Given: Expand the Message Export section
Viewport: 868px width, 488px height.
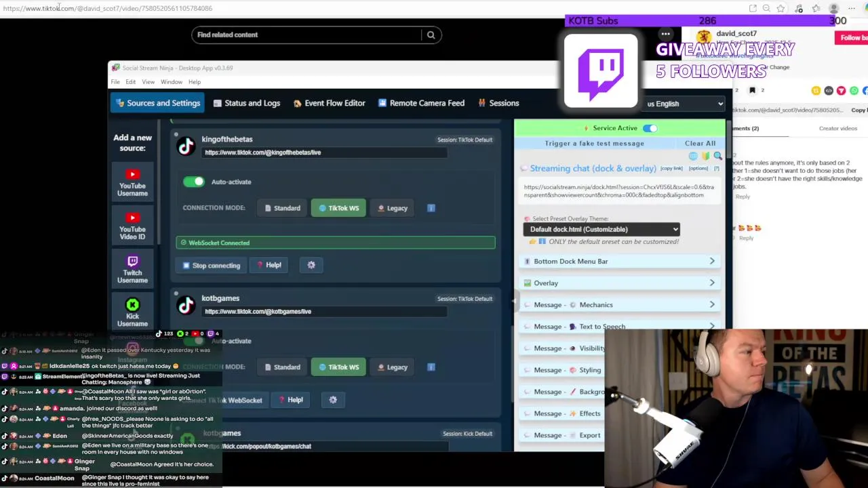Looking at the screenshot, I should pyautogui.click(x=562, y=435).
